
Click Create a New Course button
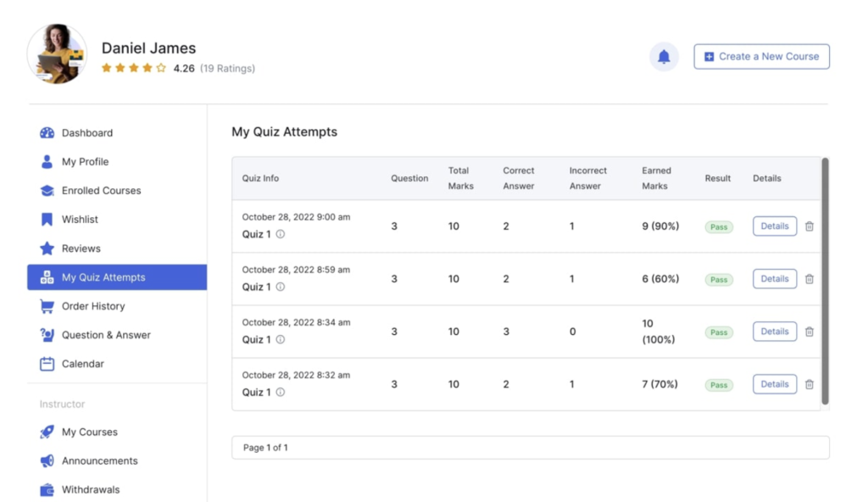pyautogui.click(x=761, y=57)
